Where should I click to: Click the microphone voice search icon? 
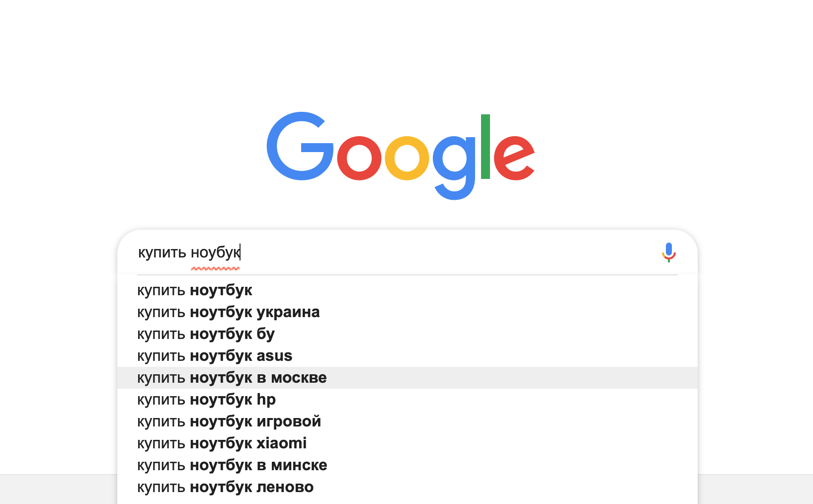668,252
